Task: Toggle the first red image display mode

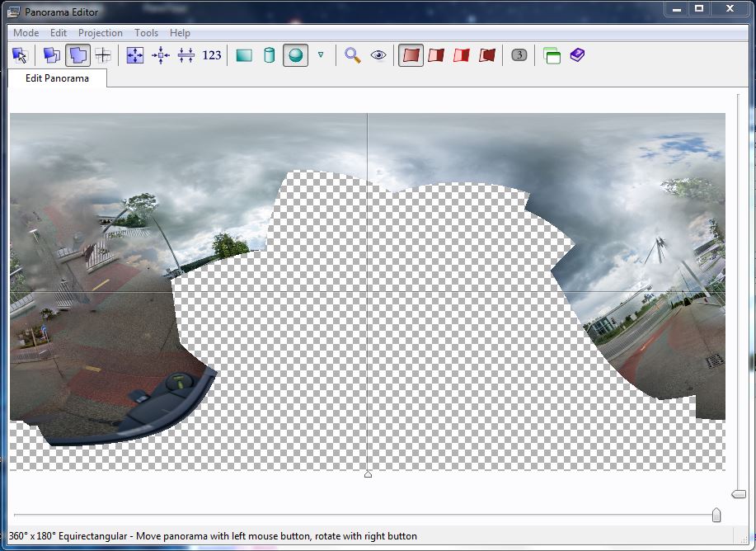Action: 411,55
